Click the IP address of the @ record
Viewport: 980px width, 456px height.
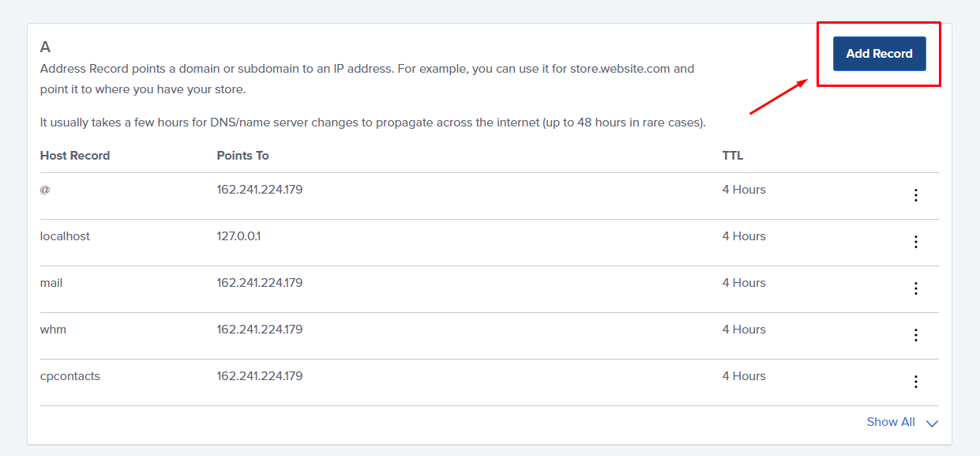coord(259,190)
